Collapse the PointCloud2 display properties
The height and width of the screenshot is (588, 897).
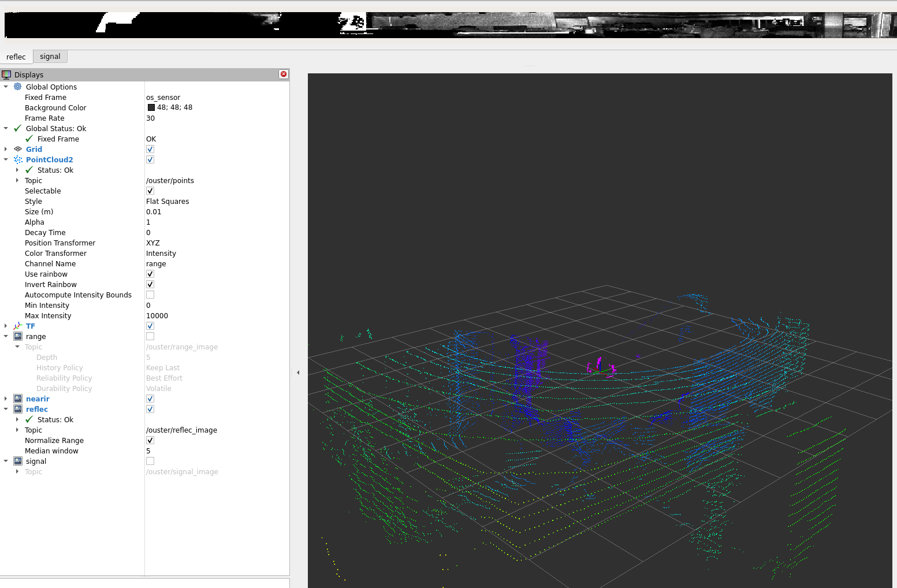pyautogui.click(x=6, y=159)
